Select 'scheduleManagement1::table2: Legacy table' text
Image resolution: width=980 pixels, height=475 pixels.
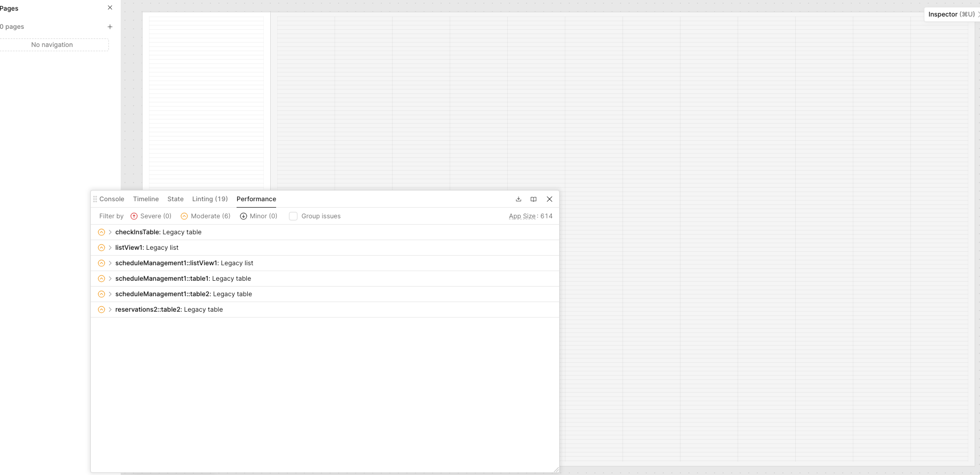click(x=184, y=294)
